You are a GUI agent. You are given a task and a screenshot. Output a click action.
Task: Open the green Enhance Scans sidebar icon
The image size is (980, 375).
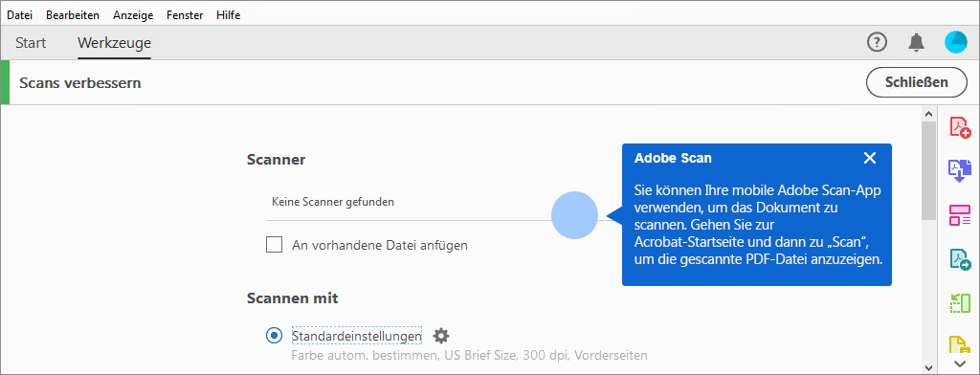click(960, 303)
